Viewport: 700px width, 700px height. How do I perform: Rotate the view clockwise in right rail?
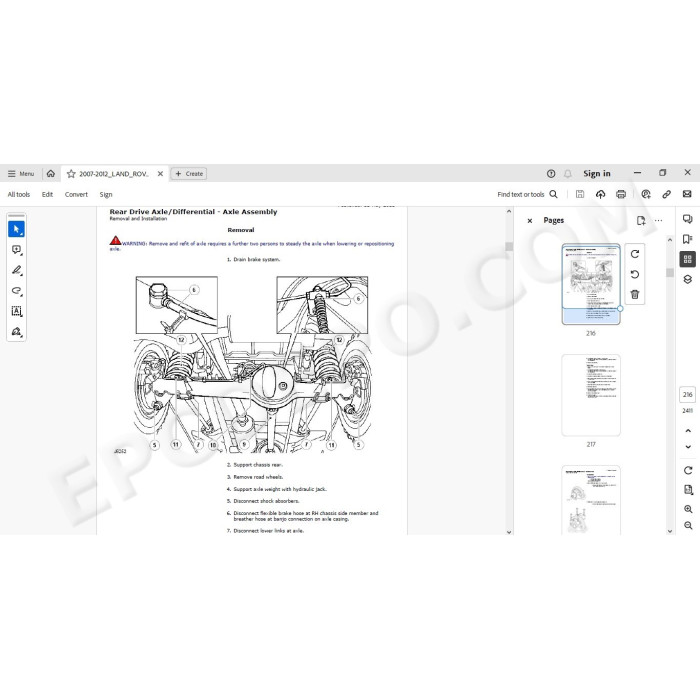coord(688,470)
